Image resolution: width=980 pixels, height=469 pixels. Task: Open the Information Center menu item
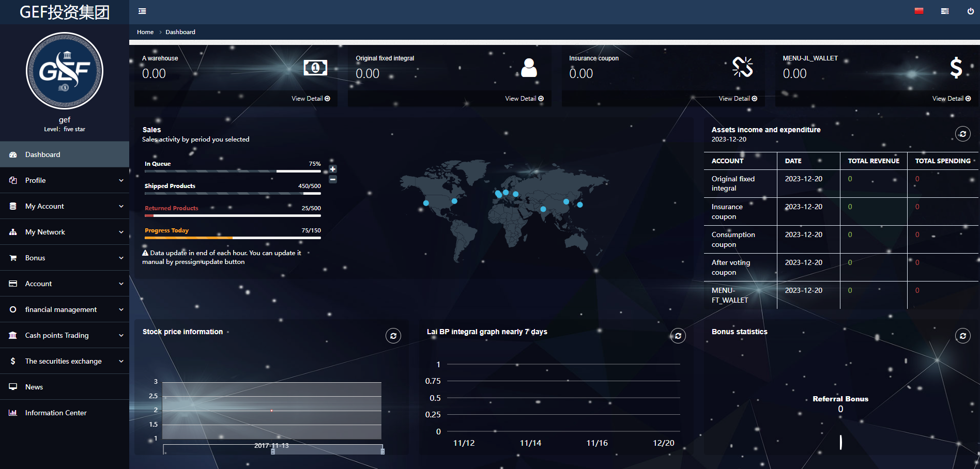[65, 413]
